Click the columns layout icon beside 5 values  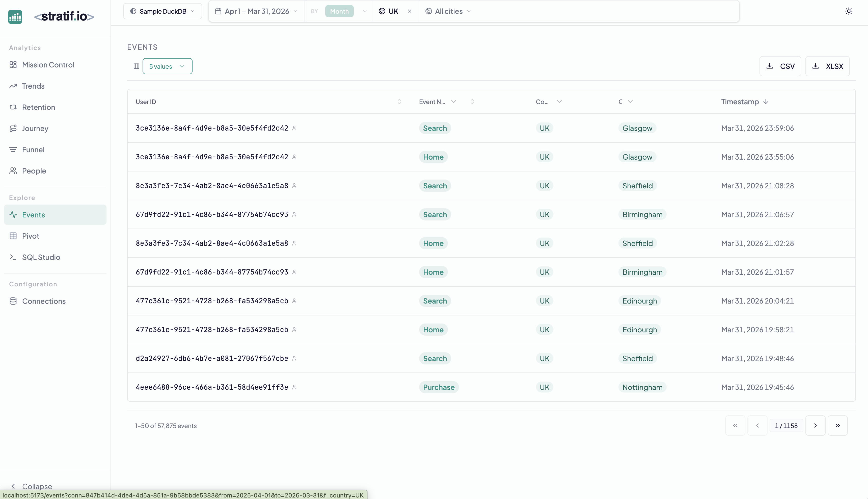tap(136, 66)
